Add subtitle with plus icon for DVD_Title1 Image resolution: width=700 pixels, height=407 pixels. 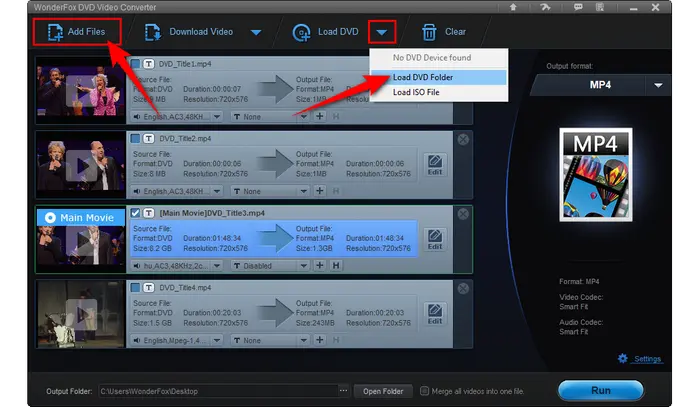320,116
